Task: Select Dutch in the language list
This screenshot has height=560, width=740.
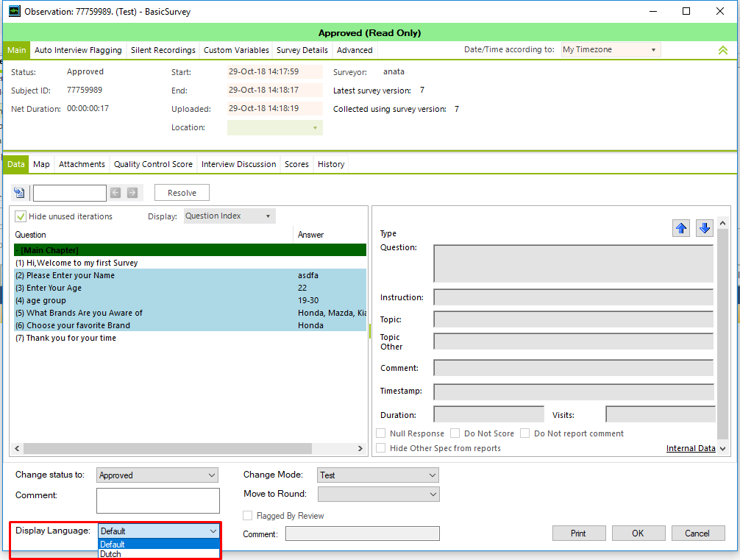Action: pos(159,554)
